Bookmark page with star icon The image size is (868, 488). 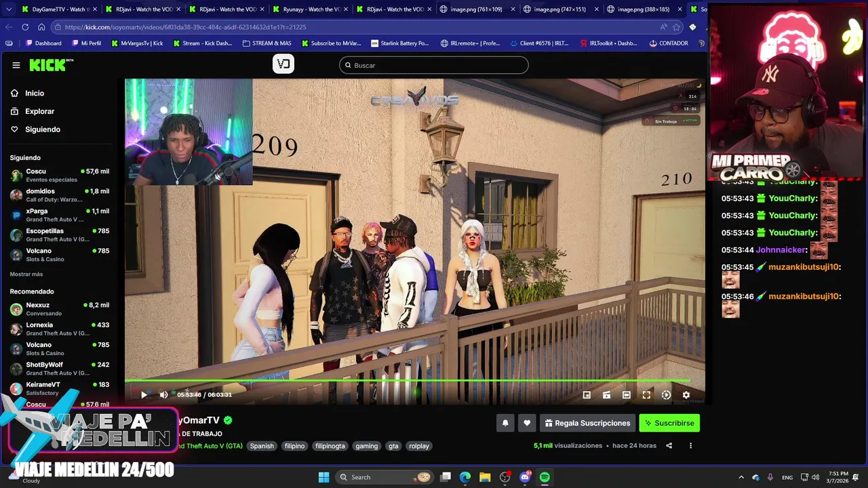click(x=677, y=27)
